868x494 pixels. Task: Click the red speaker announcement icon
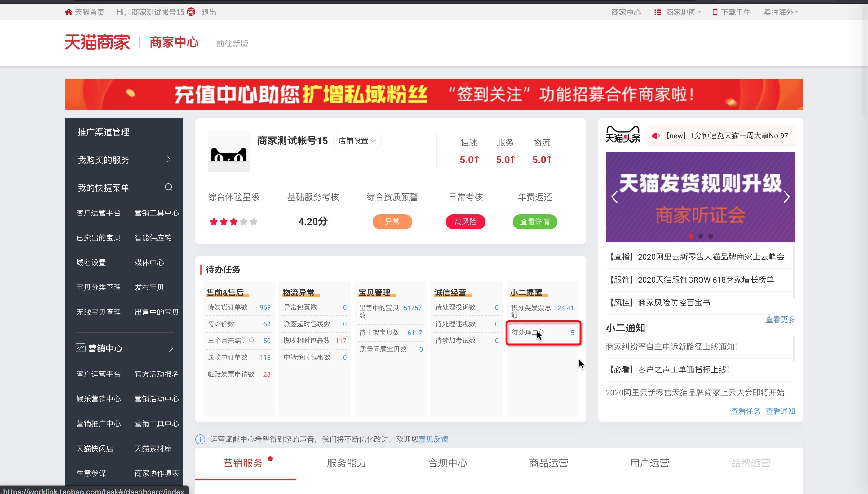click(656, 136)
